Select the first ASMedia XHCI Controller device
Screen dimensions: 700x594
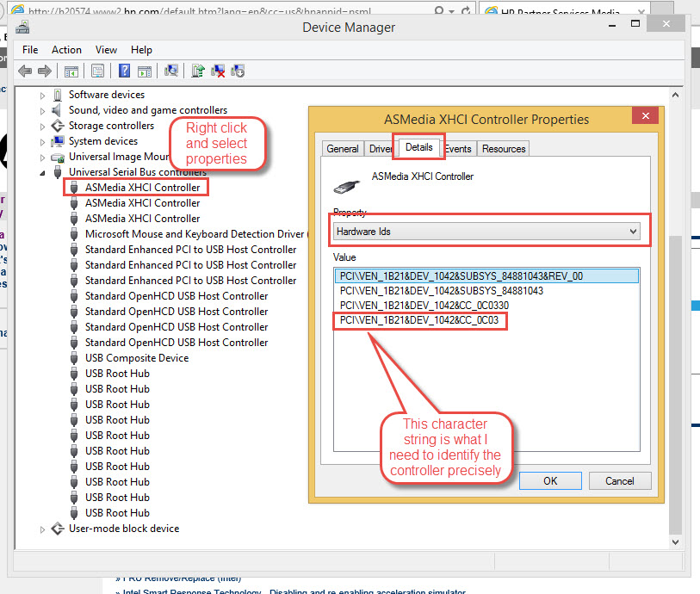[142, 188]
